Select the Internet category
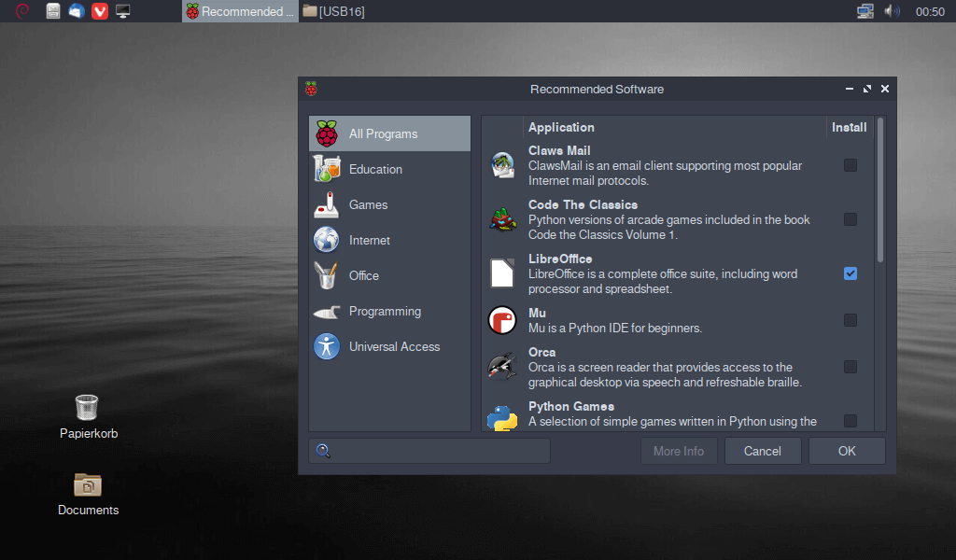This screenshot has height=560, width=956. coord(389,240)
